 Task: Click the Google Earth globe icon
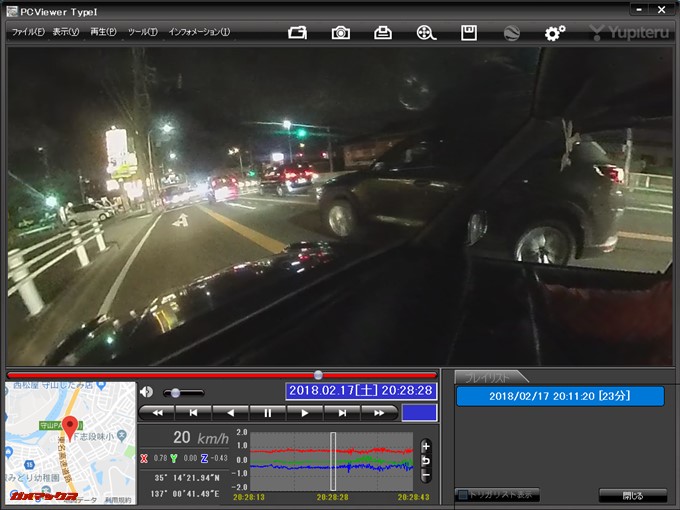click(511, 32)
